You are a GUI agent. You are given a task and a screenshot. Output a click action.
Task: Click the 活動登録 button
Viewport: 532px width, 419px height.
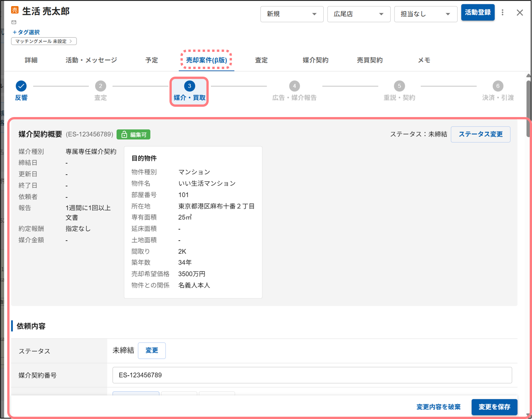tap(478, 13)
